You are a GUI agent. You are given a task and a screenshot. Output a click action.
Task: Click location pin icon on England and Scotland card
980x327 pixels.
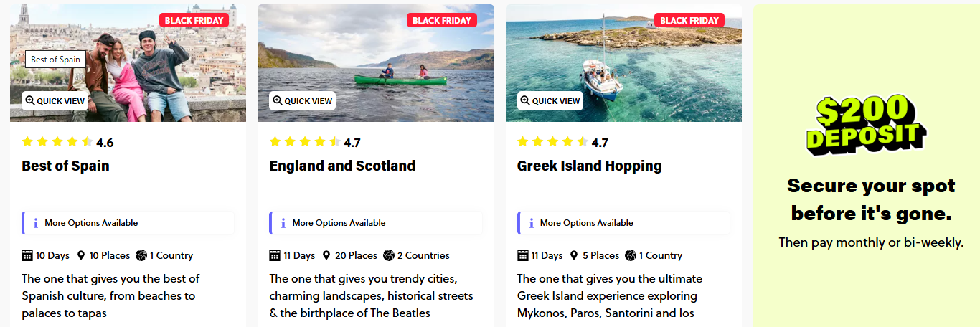coord(326,255)
